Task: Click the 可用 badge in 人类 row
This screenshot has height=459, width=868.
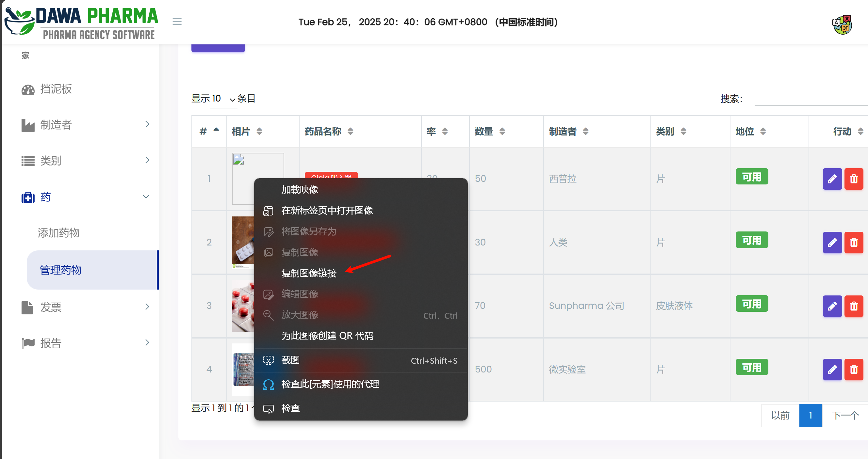Action: coord(752,240)
